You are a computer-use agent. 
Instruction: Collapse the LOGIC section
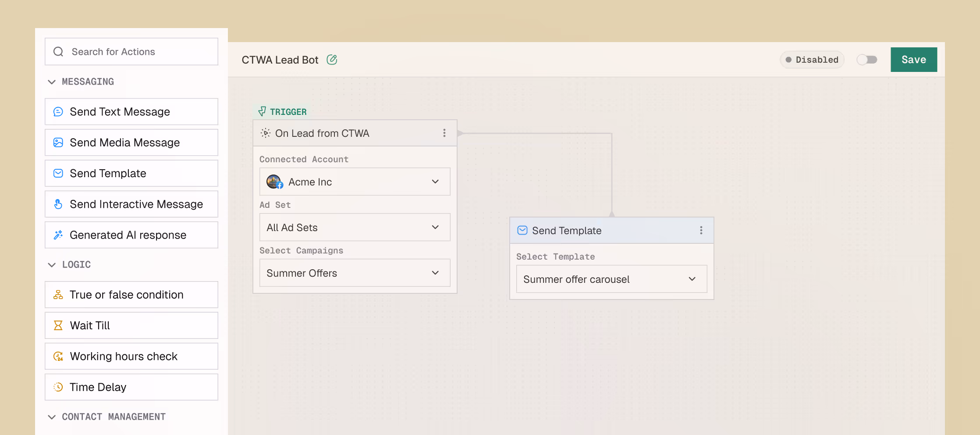pos(52,265)
